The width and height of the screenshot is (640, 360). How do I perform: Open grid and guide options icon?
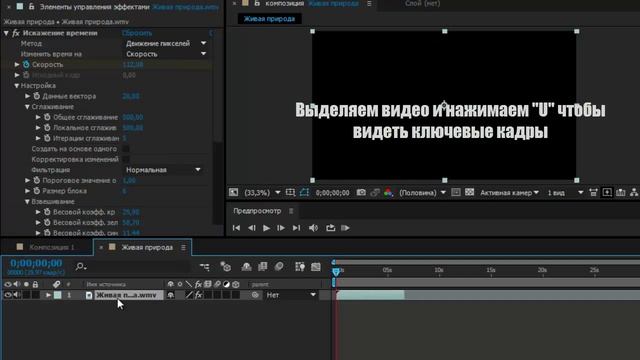pos(290,192)
